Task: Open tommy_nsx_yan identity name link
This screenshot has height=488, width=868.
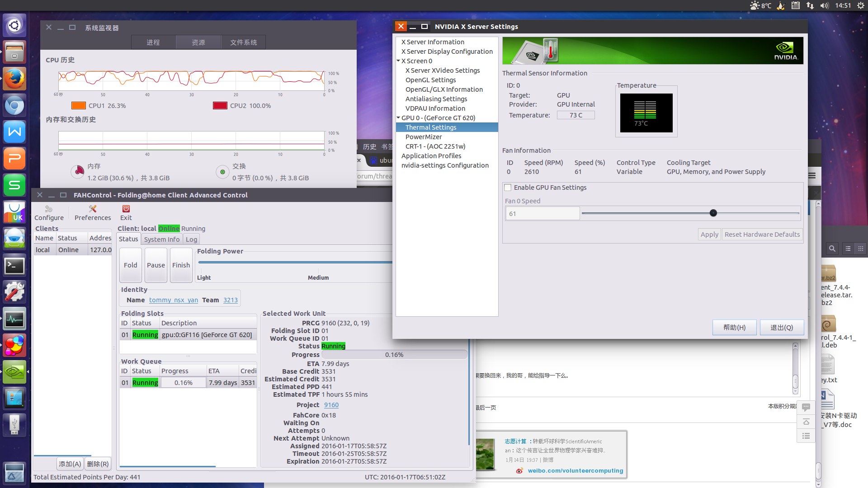Action: tap(174, 300)
